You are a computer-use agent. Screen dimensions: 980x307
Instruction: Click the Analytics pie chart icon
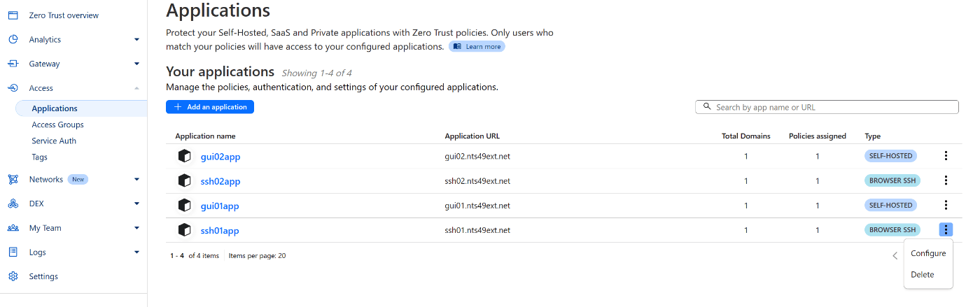[x=13, y=40]
